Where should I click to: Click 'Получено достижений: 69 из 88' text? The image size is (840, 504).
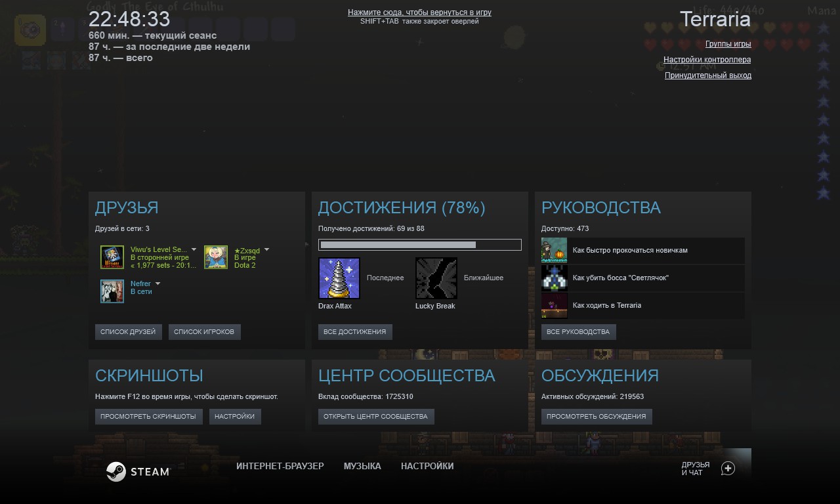[x=371, y=228]
